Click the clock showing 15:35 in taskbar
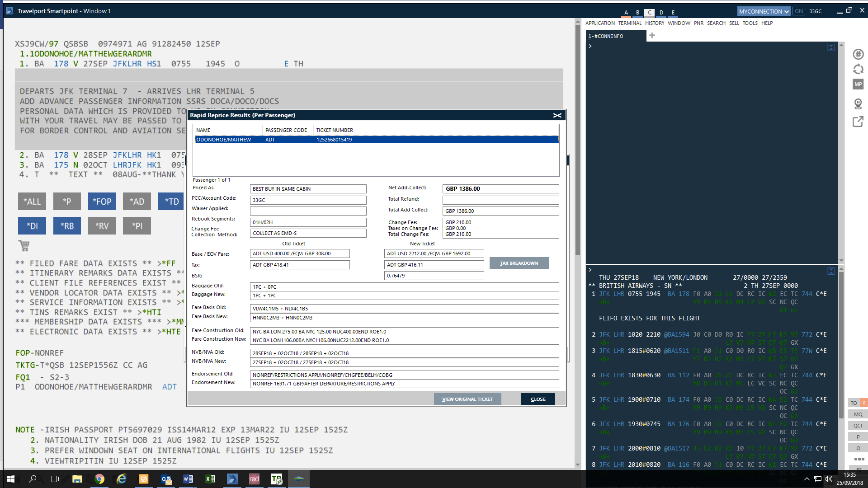 click(x=849, y=475)
